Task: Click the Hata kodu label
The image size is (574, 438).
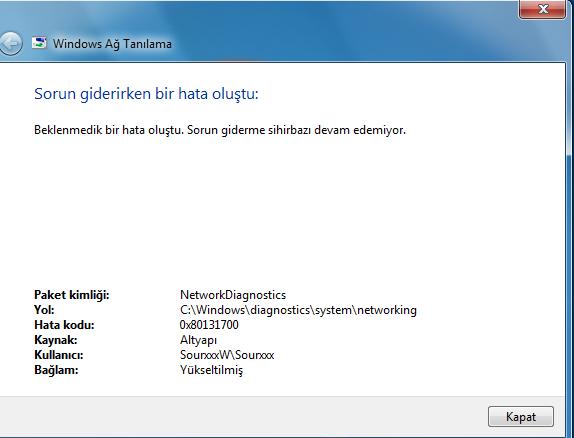Action: coord(64,325)
